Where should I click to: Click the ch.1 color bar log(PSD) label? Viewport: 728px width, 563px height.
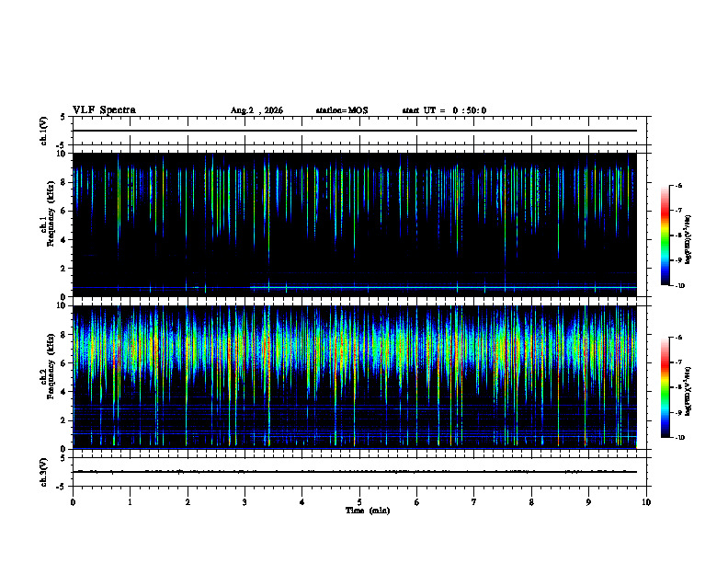pyautogui.click(x=688, y=240)
